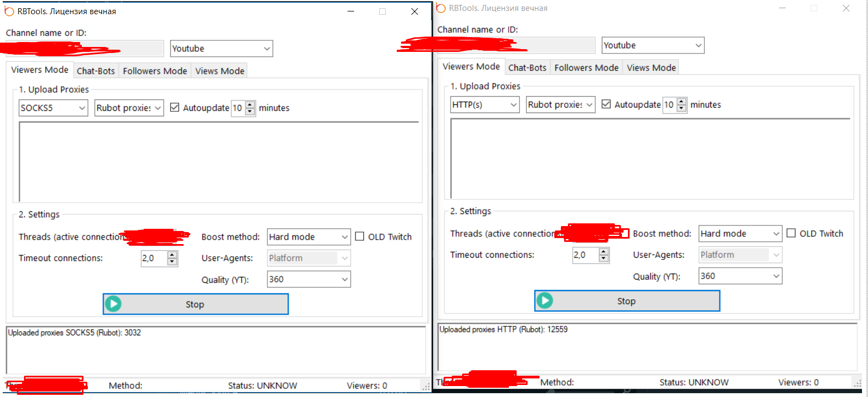Open Quality (YT) dropdown in right window
This screenshot has width=868, height=397.
[740, 276]
